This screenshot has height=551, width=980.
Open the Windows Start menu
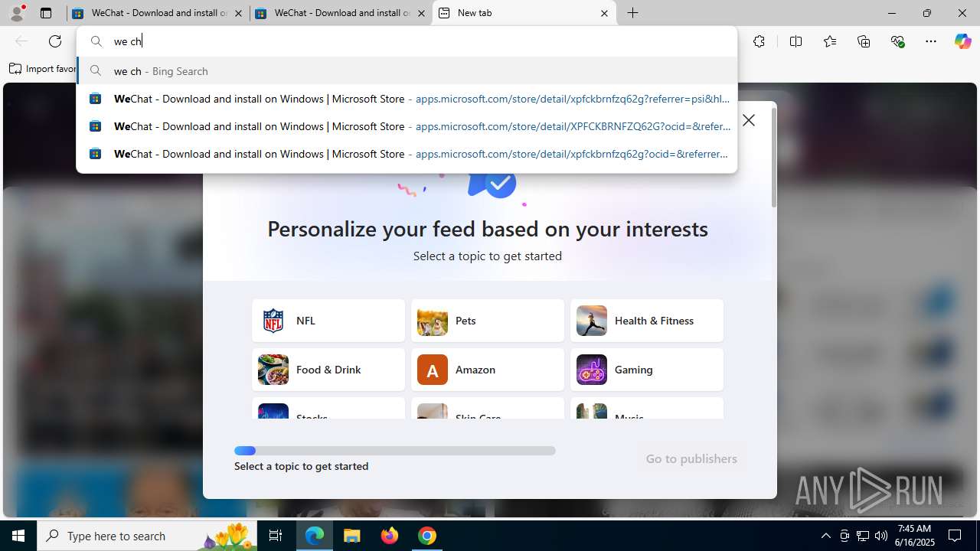[x=18, y=536]
